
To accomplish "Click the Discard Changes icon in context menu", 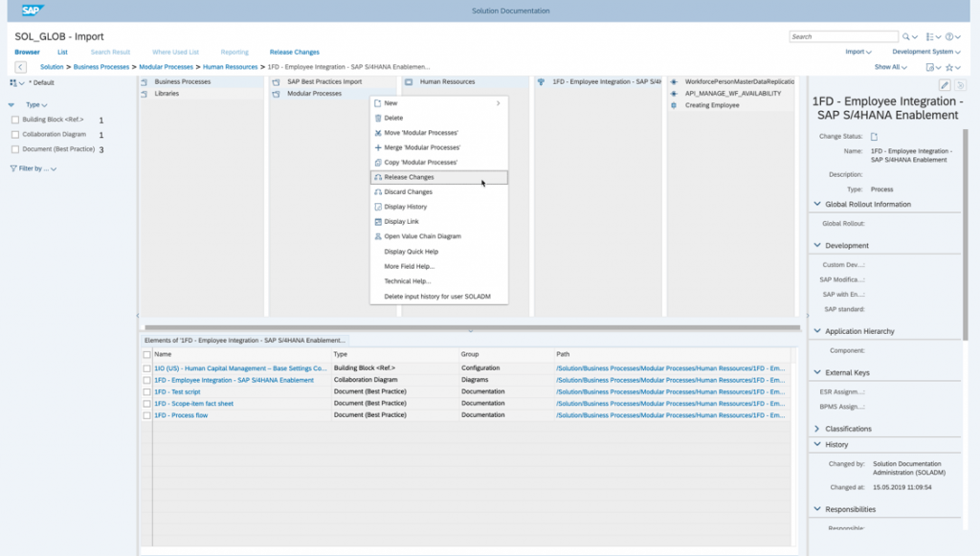I will 377,191.
